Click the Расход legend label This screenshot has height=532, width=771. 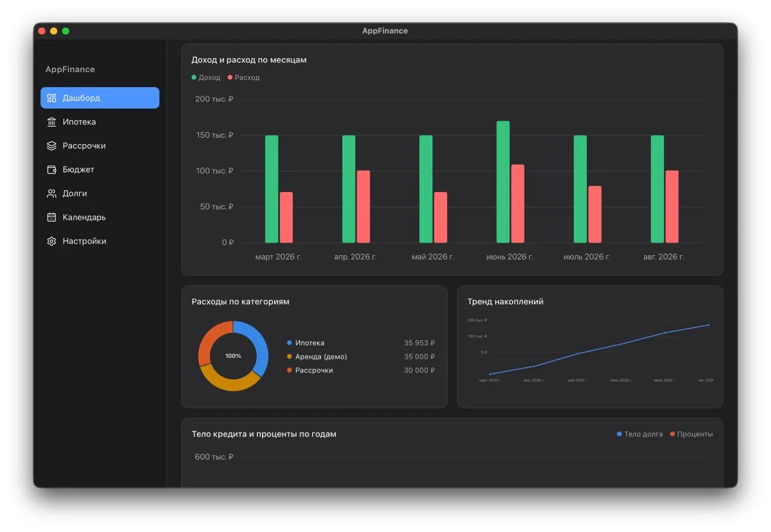coord(248,78)
